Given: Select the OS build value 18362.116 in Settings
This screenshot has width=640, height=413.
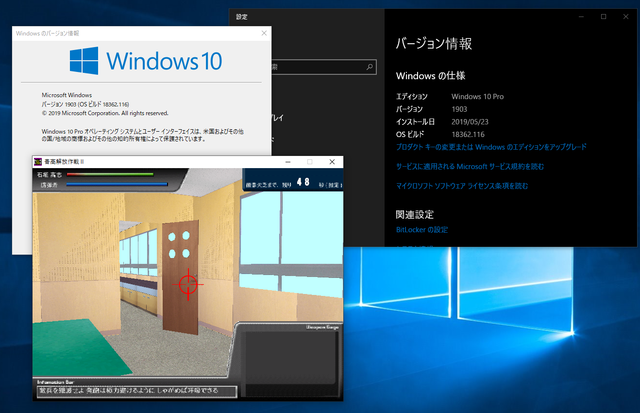Looking at the screenshot, I should click(468, 135).
